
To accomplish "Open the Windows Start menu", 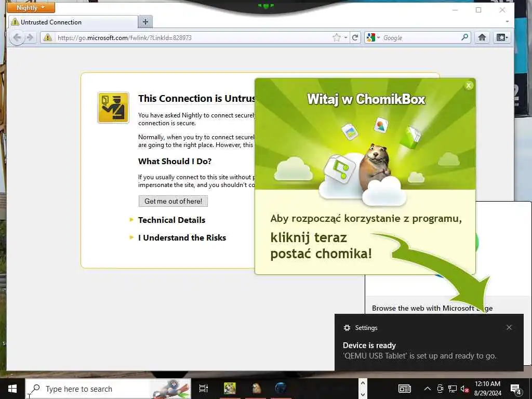I will (x=12, y=389).
